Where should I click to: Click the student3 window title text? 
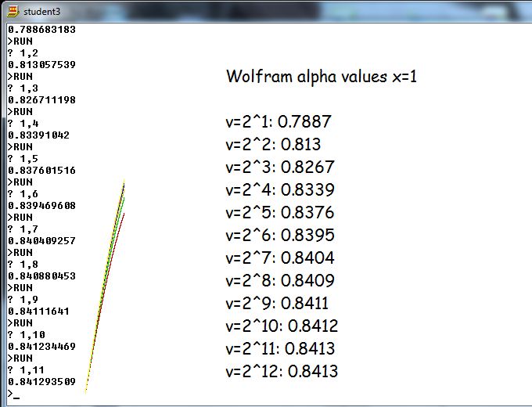point(41,12)
